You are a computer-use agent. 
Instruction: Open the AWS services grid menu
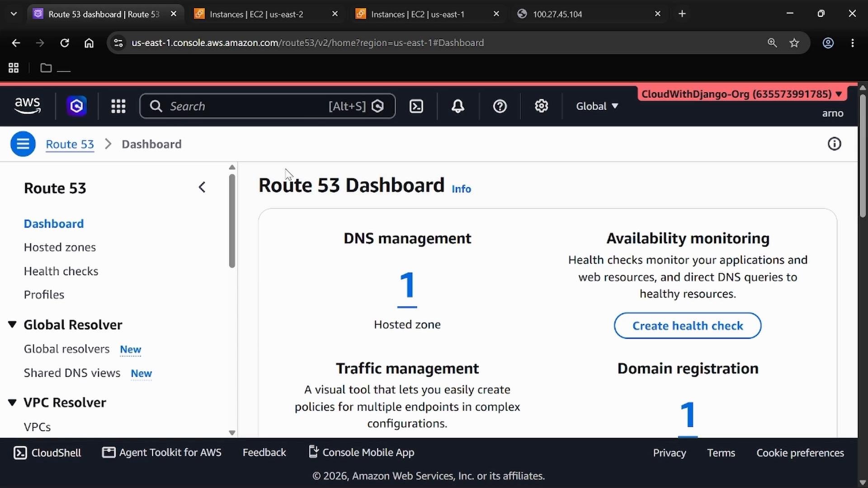click(118, 106)
